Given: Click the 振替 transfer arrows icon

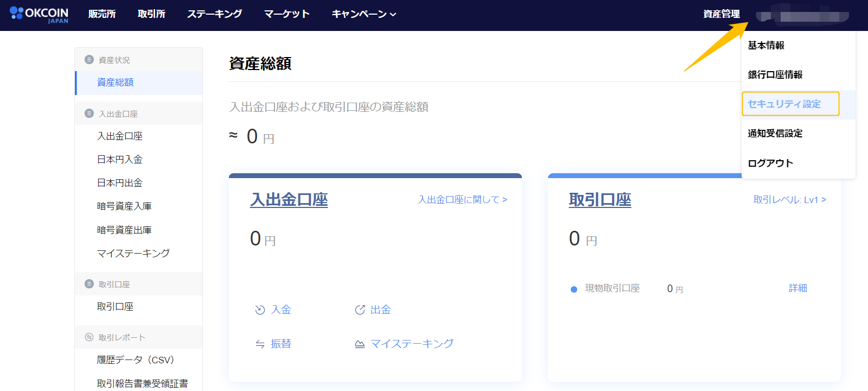Looking at the screenshot, I should pyautogui.click(x=260, y=344).
